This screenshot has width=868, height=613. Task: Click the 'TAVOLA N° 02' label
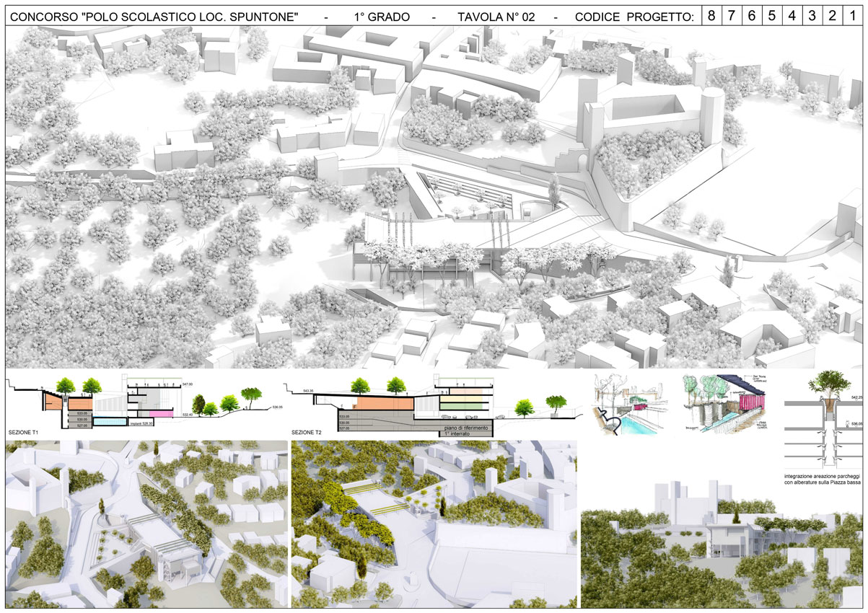[x=496, y=16]
